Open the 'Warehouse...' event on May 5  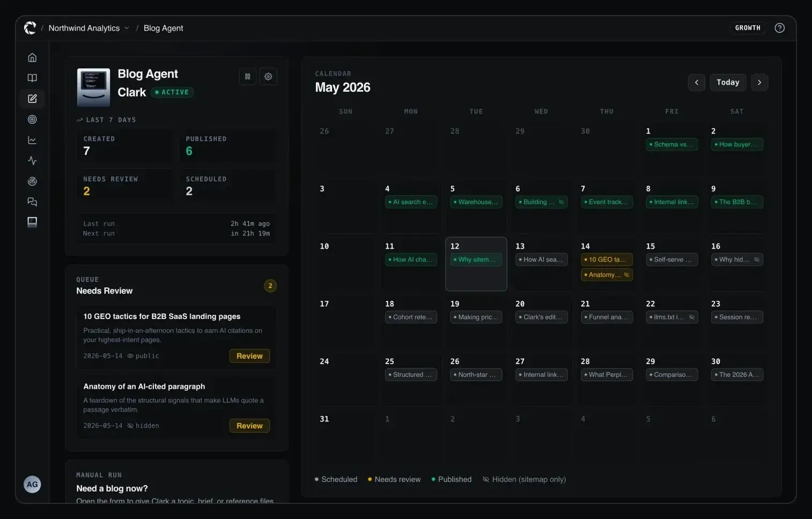(476, 202)
